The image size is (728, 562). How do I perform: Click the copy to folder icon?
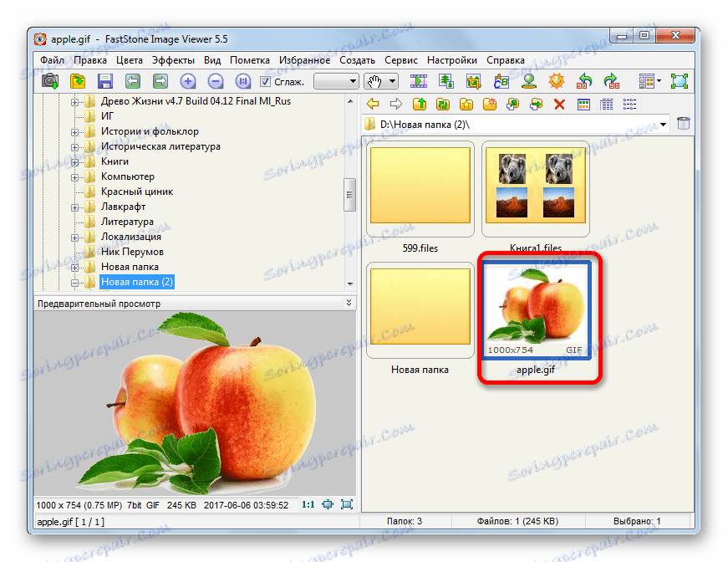click(513, 104)
